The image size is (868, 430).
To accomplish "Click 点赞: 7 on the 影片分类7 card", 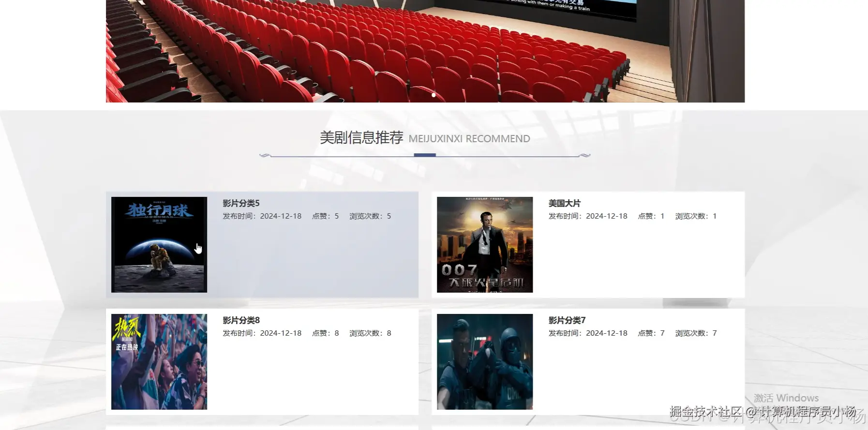I will 651,333.
